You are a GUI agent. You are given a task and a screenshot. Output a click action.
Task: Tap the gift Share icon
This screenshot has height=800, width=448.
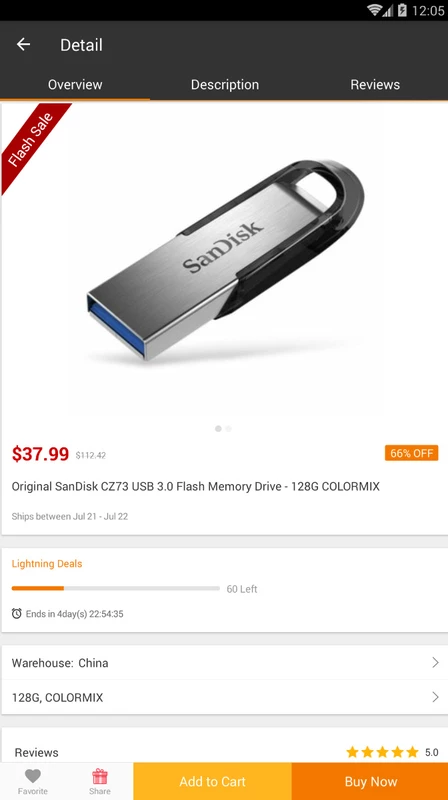[x=99, y=776]
